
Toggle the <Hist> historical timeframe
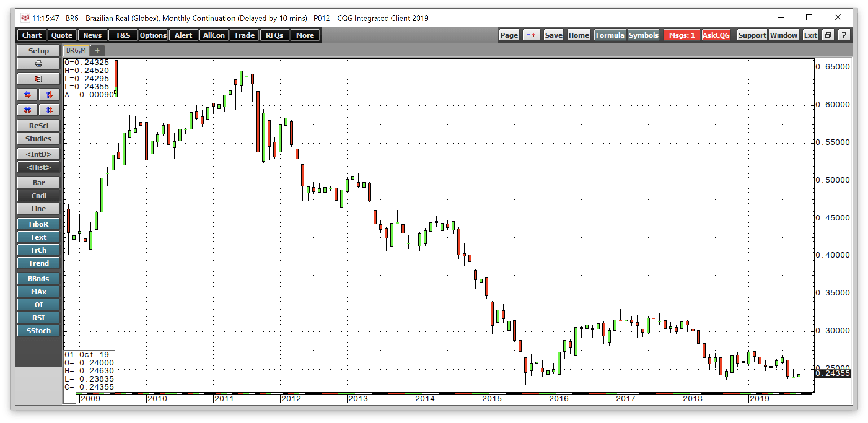click(x=38, y=168)
